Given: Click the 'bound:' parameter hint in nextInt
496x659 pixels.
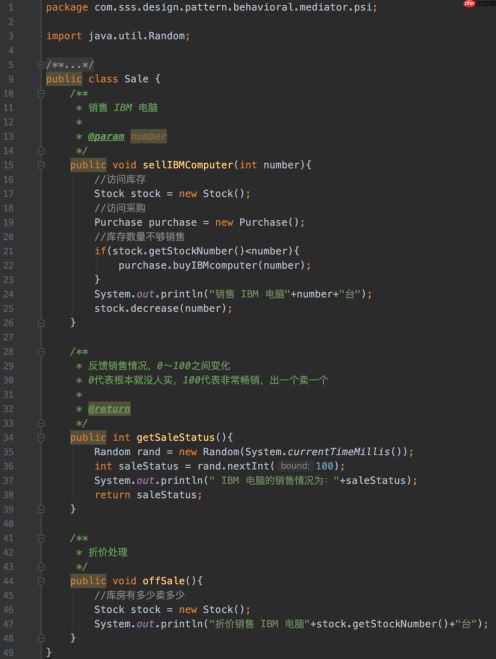Looking at the screenshot, I should (295, 466).
